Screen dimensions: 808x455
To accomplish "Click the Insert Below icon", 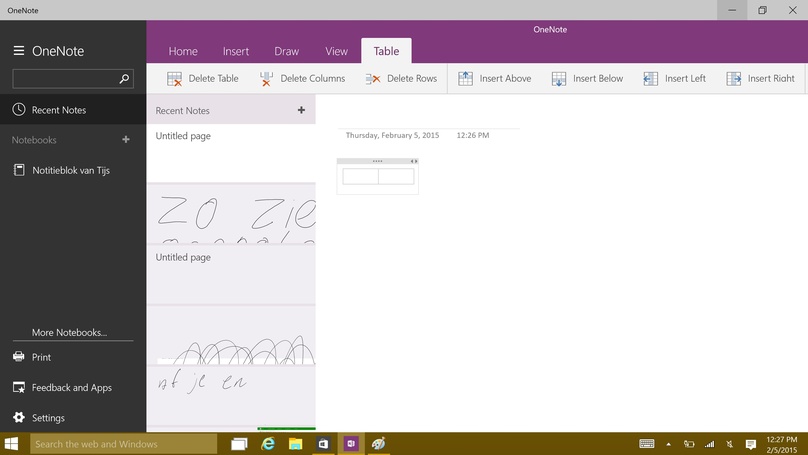I will (x=559, y=79).
